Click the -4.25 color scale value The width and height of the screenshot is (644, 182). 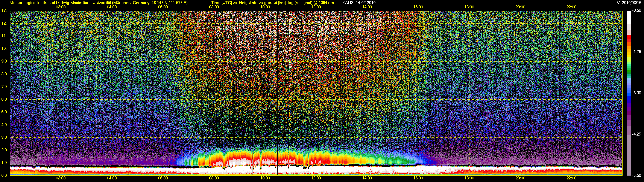637,134
